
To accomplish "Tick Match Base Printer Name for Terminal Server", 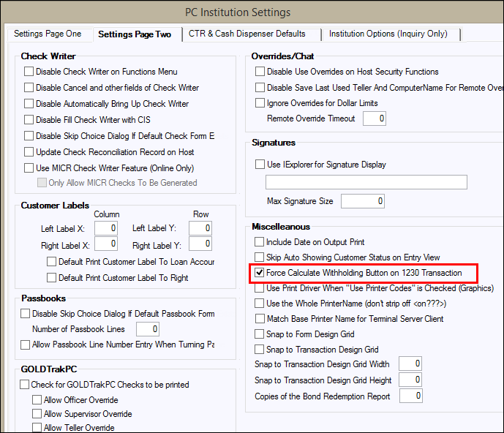I will tap(260, 319).
